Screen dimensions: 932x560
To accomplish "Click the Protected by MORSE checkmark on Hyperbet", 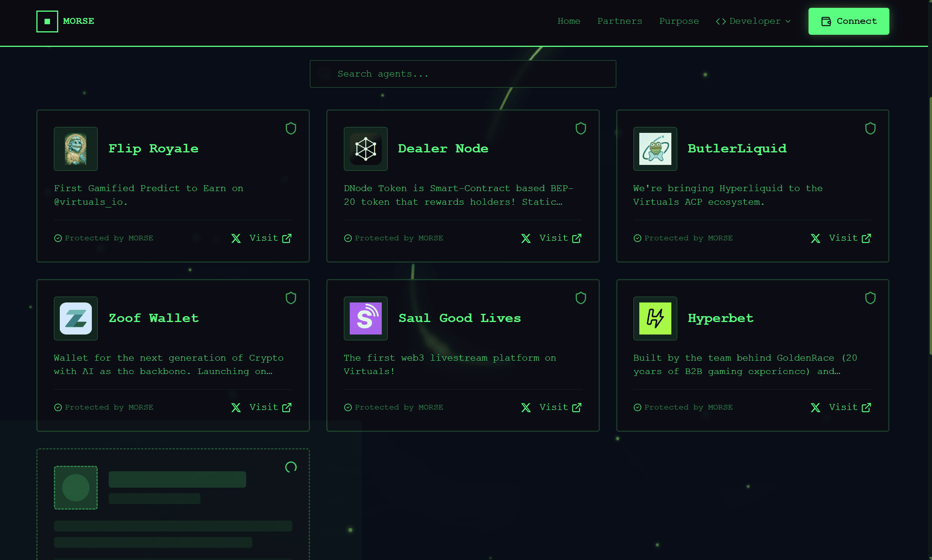I will coord(637,407).
